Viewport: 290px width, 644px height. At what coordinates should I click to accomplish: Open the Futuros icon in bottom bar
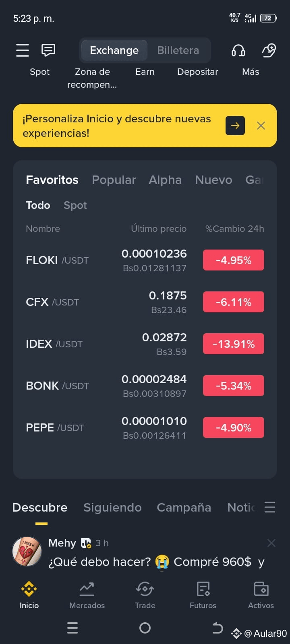click(203, 589)
